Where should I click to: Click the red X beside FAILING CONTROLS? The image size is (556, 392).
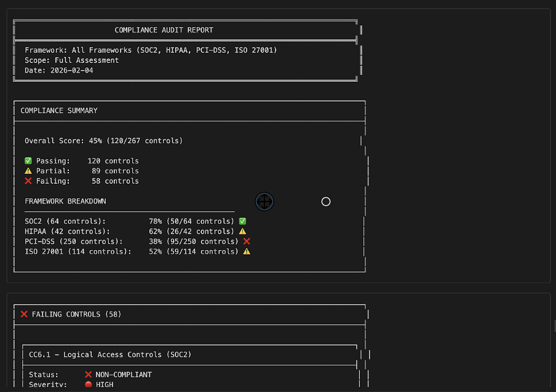point(24,314)
